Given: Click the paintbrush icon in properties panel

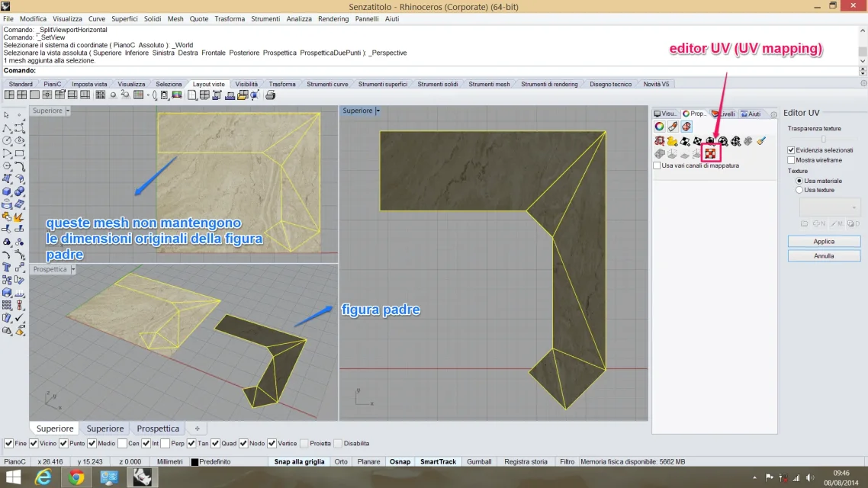Looking at the screenshot, I should point(761,141).
